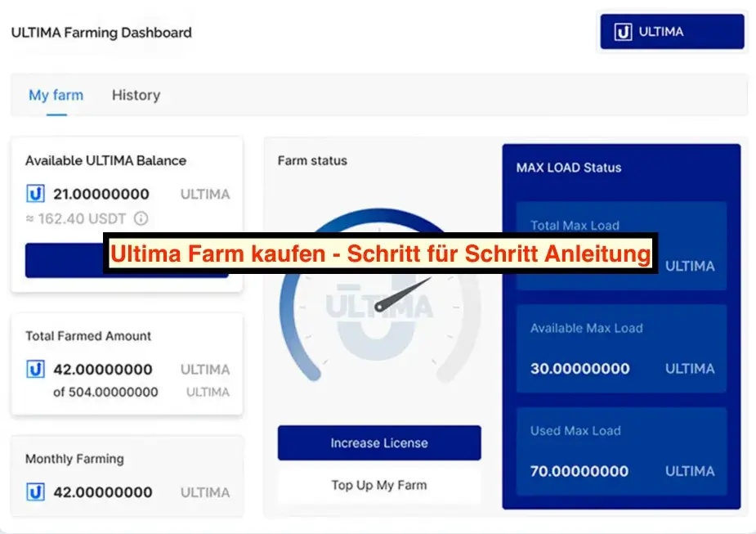The image size is (756, 534).
Task: Click the ≈ 162.40 USDT value
Action: pyautogui.click(x=76, y=219)
